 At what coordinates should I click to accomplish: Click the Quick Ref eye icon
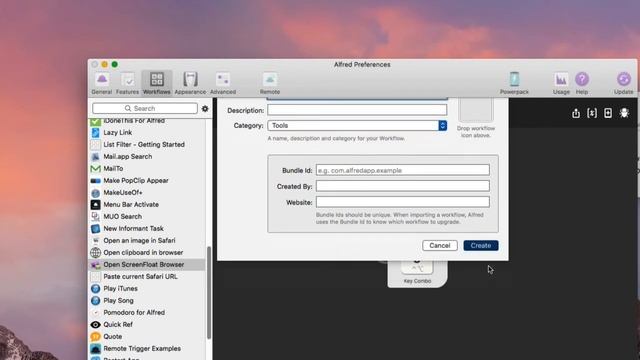[96, 324]
